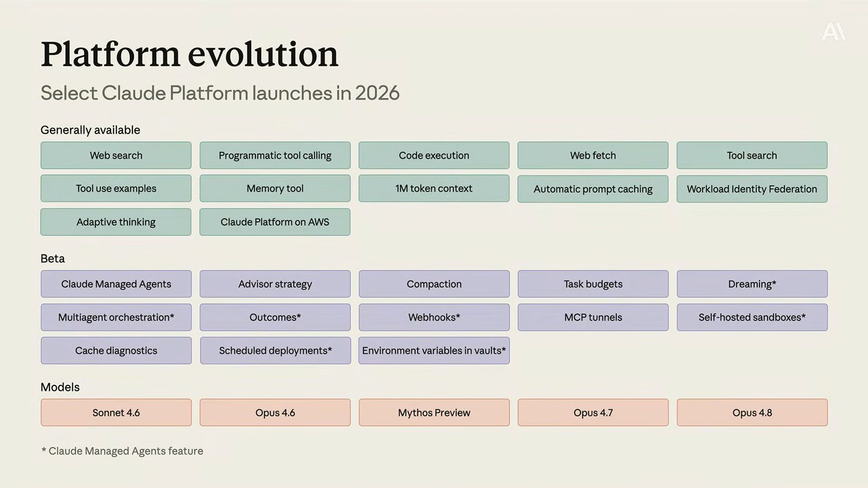Click the Anthropic logo in the corner
This screenshot has width=868, height=488.
coord(833,31)
